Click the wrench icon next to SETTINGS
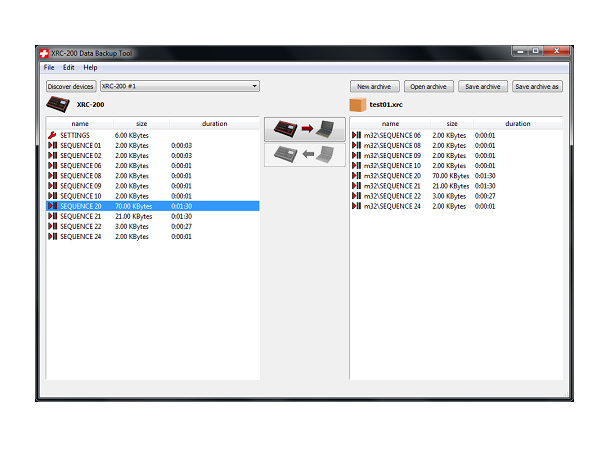610x450 pixels. point(52,135)
